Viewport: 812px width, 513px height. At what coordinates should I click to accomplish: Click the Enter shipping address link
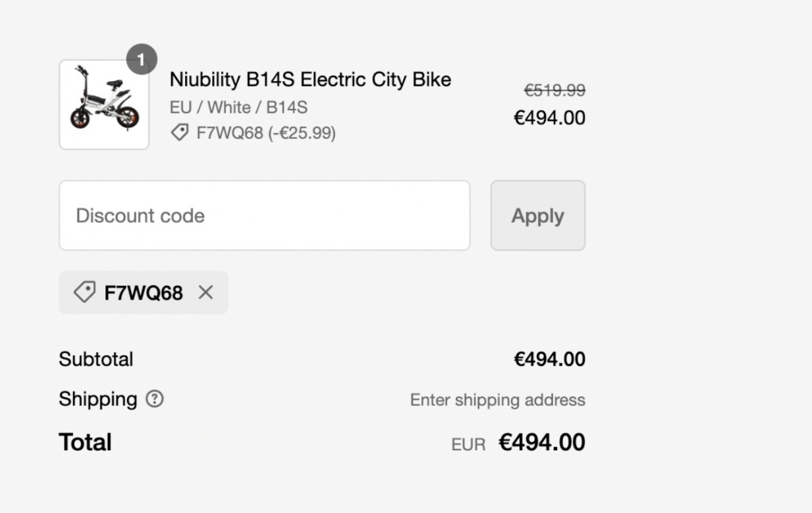(x=498, y=399)
